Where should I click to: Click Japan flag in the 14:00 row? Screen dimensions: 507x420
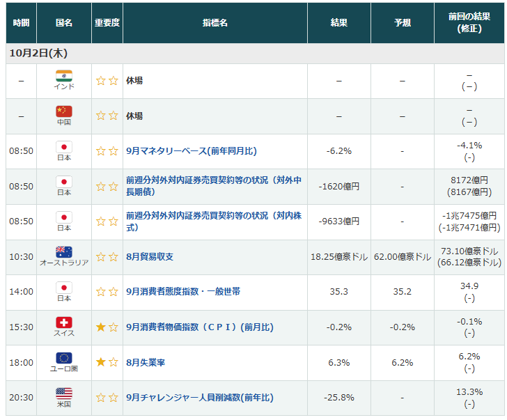[64, 287]
